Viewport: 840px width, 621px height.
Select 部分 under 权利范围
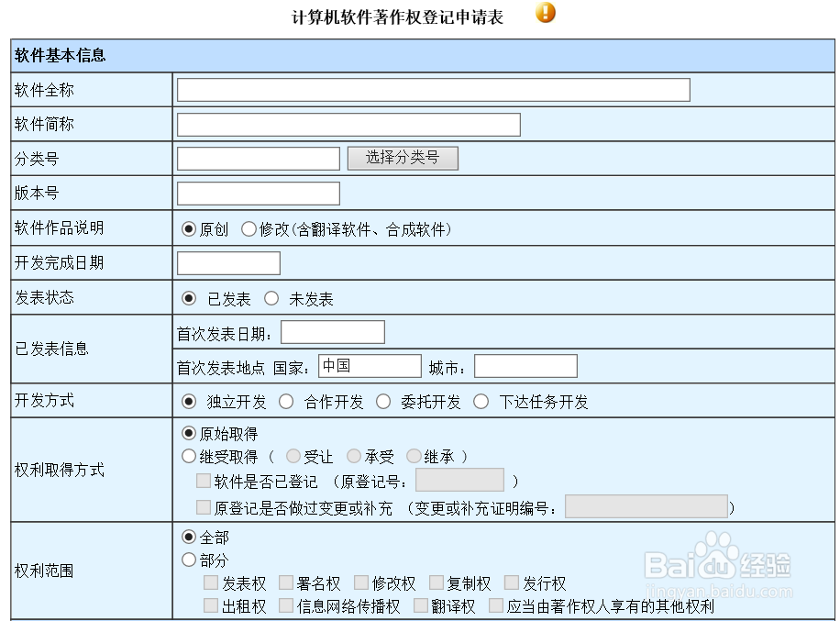coord(189,560)
